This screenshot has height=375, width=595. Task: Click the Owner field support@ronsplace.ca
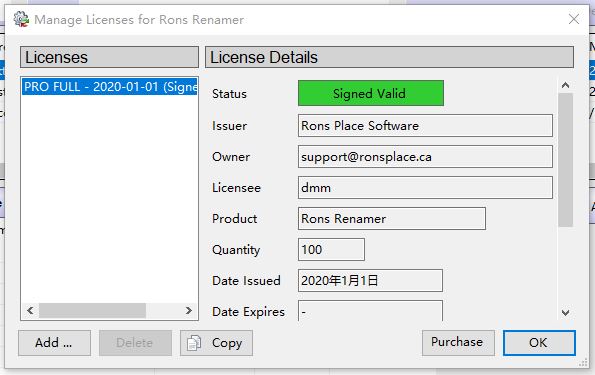pyautogui.click(x=425, y=157)
